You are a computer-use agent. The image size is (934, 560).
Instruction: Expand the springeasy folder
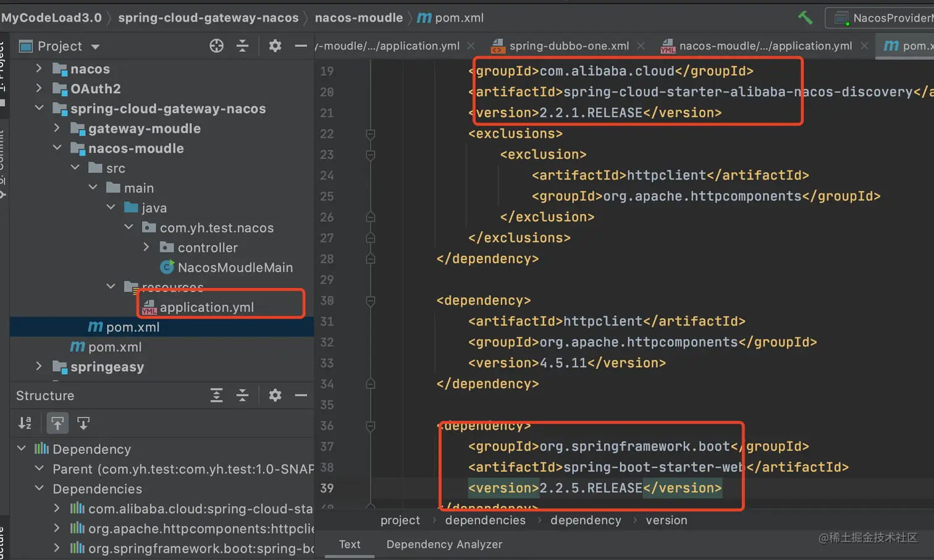point(39,366)
